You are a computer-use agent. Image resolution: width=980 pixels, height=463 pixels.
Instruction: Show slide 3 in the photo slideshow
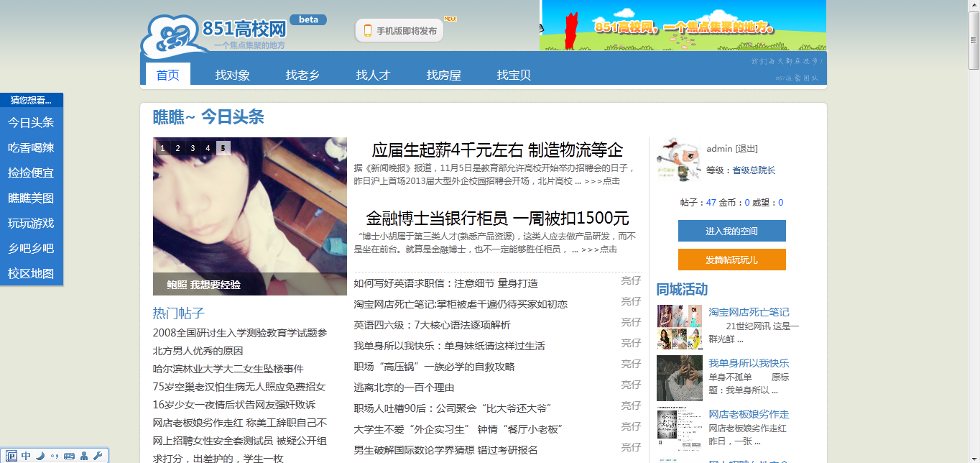193,148
